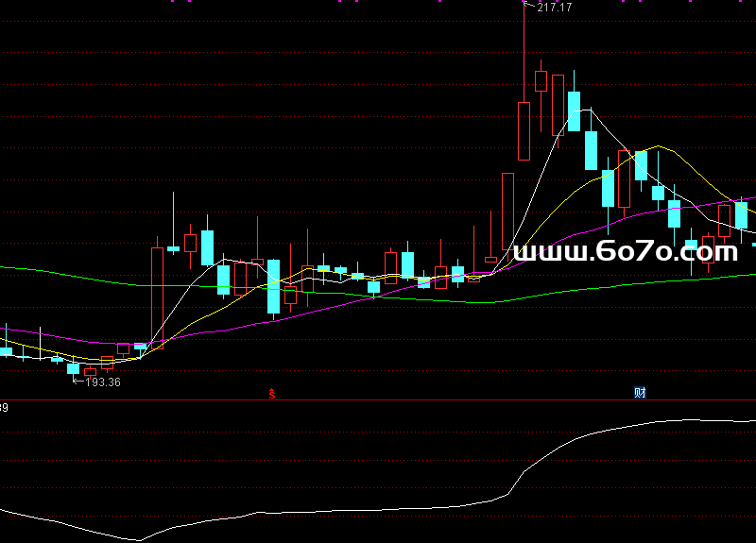Click the first cyan candle at far left
756x543 pixels.
click(7, 351)
